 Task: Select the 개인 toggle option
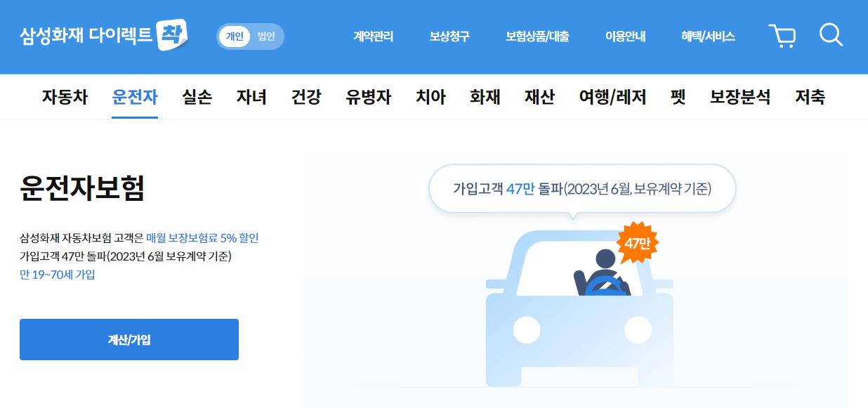coord(235,37)
